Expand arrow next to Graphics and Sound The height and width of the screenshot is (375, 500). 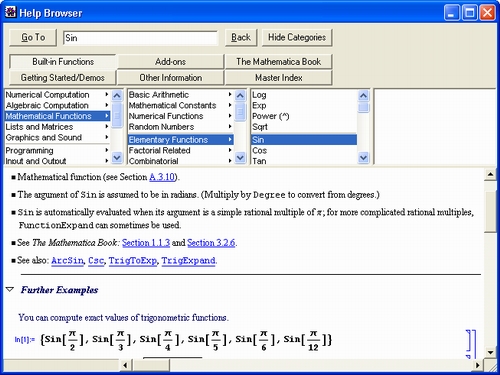coord(107,137)
